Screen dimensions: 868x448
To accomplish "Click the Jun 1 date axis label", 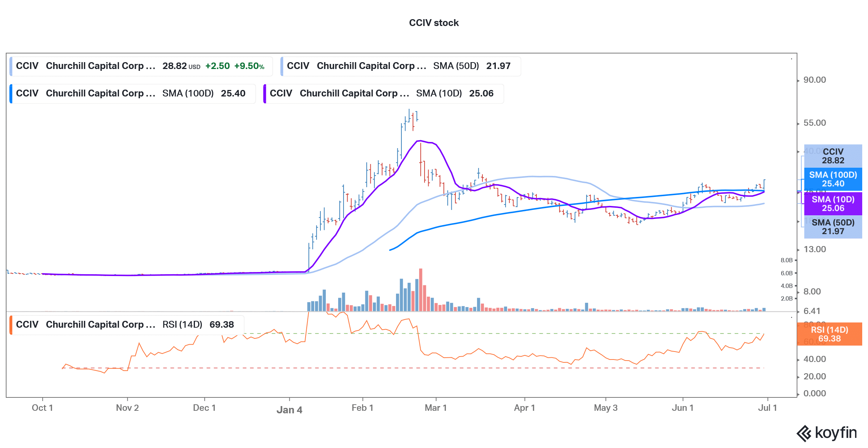I will (682, 408).
